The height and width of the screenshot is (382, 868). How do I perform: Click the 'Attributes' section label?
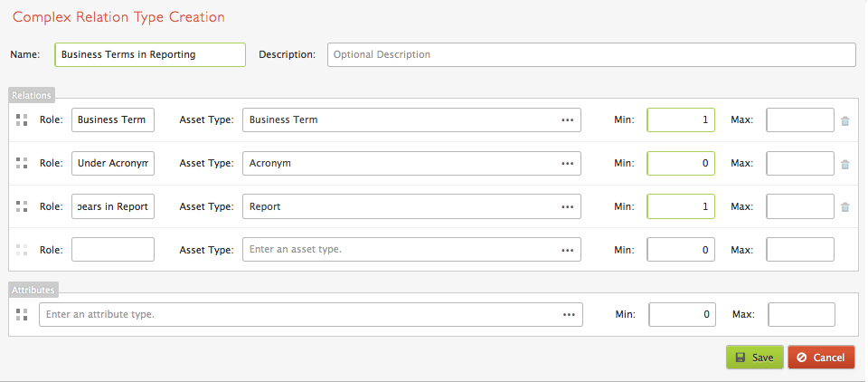(33, 290)
